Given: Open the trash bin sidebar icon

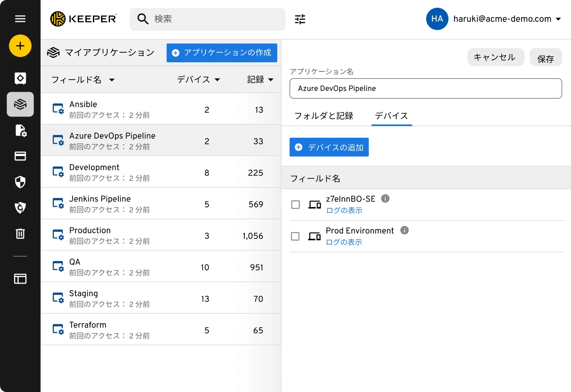Looking at the screenshot, I should [20, 233].
